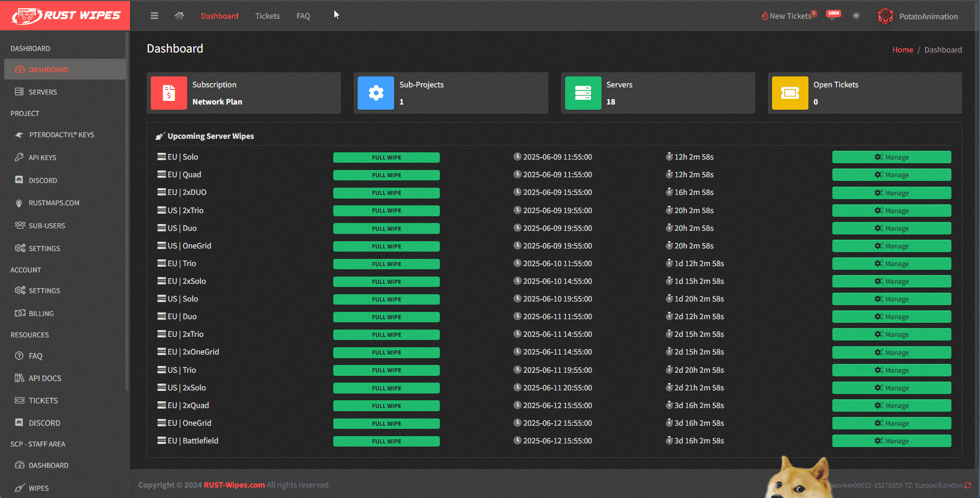Click the yellow Open Tickets icon
The image size is (980, 498).
click(x=790, y=93)
